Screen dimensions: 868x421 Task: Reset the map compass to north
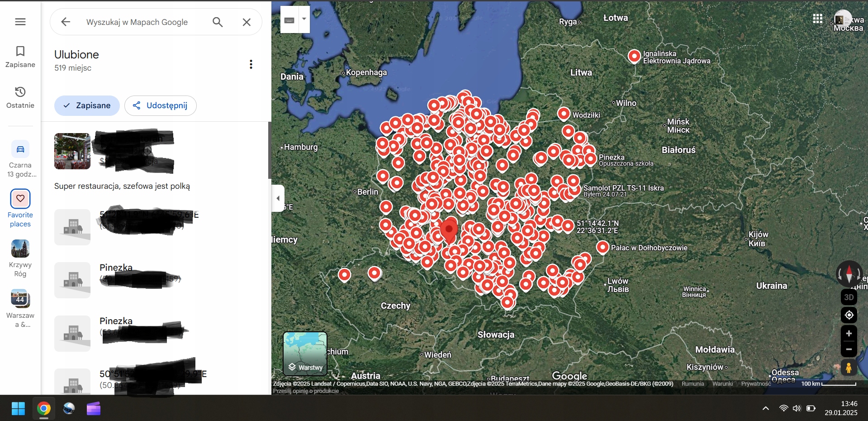click(x=849, y=273)
